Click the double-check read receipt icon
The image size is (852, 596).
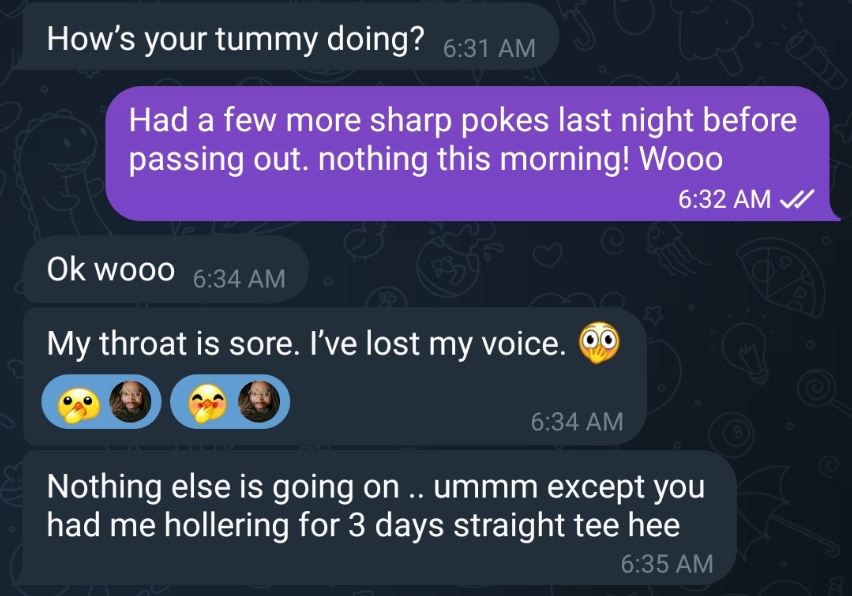click(798, 199)
